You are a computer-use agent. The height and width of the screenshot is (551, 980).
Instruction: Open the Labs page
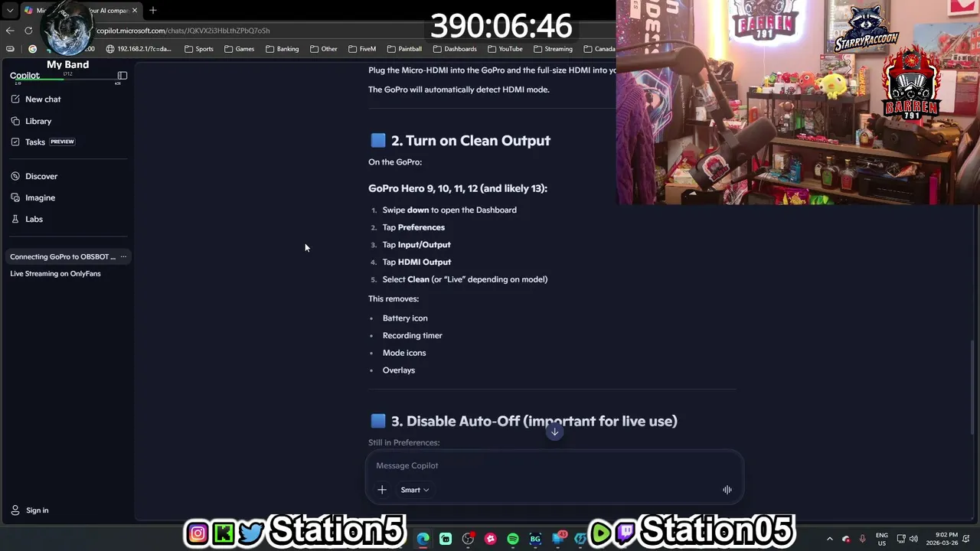[x=34, y=219]
